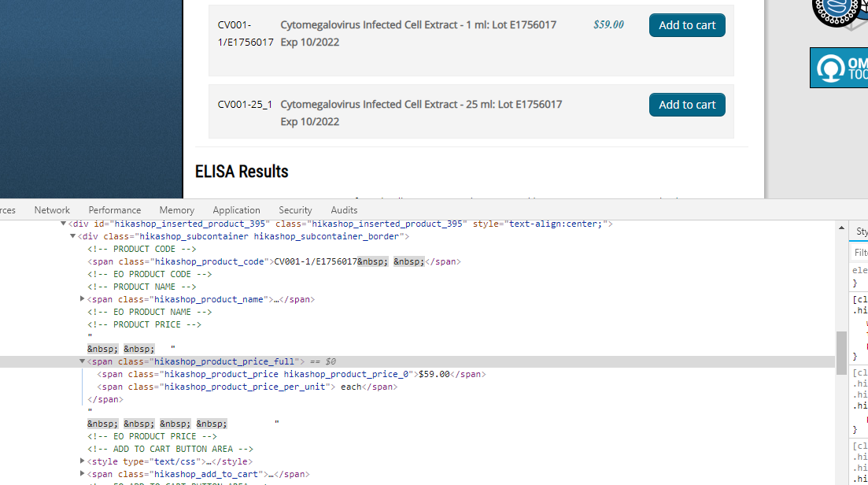868x485 pixels.
Task: Add CV001-1/E1756017 1 ml extract to cart
Action: click(687, 25)
